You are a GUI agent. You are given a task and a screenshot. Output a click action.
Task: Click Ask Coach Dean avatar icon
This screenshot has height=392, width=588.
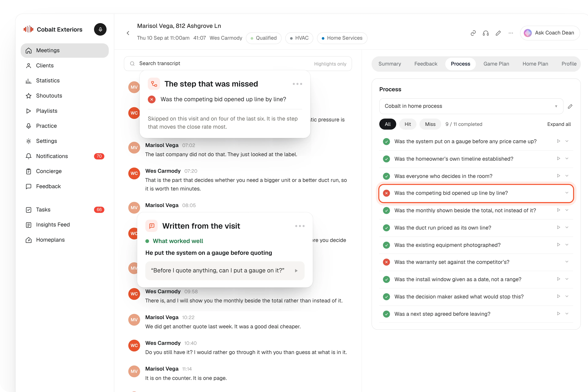point(528,33)
